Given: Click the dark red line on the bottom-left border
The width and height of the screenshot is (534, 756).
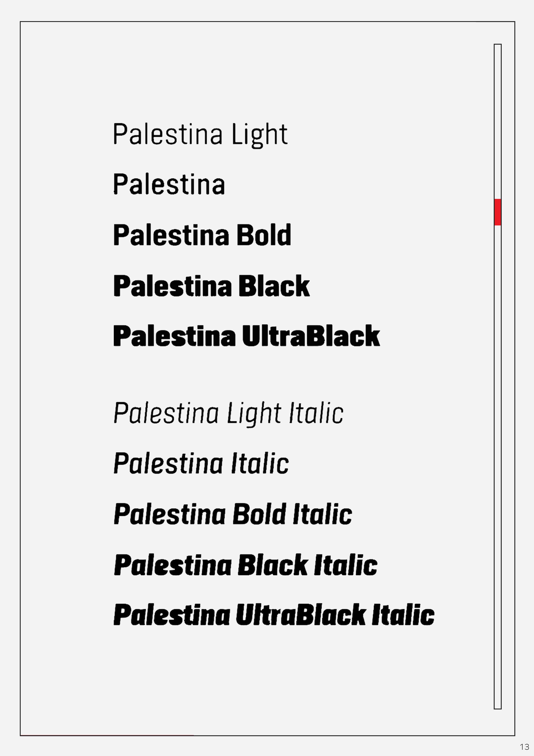Looking at the screenshot, I should coord(107,735).
